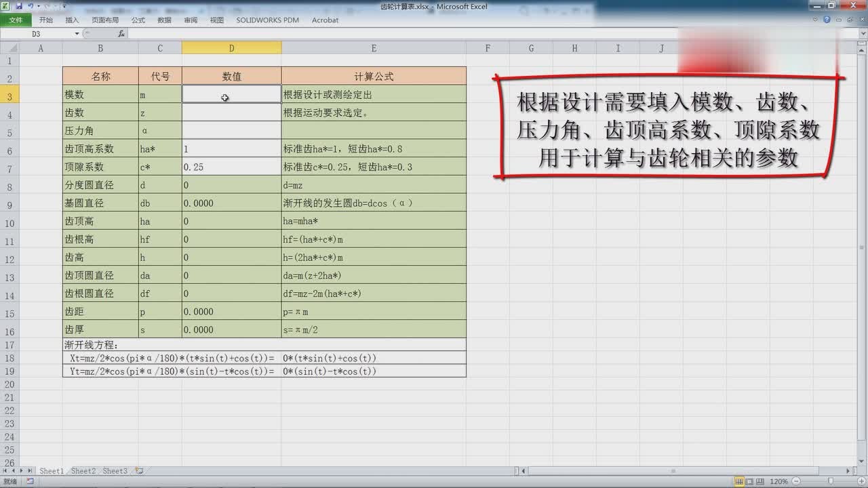Open the SOLIDWORKS PDM tab

[267, 20]
